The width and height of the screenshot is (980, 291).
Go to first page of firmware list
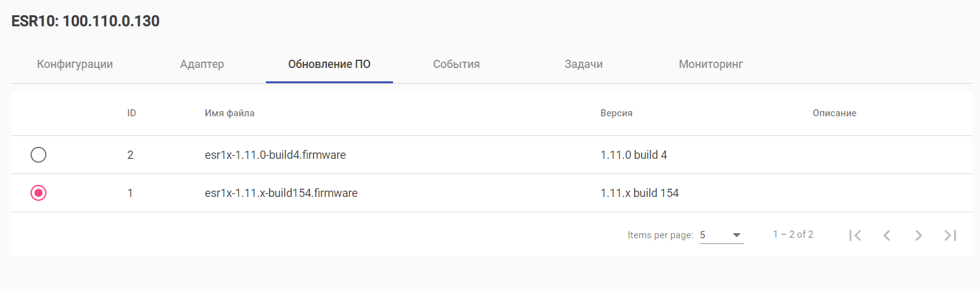[855, 235]
